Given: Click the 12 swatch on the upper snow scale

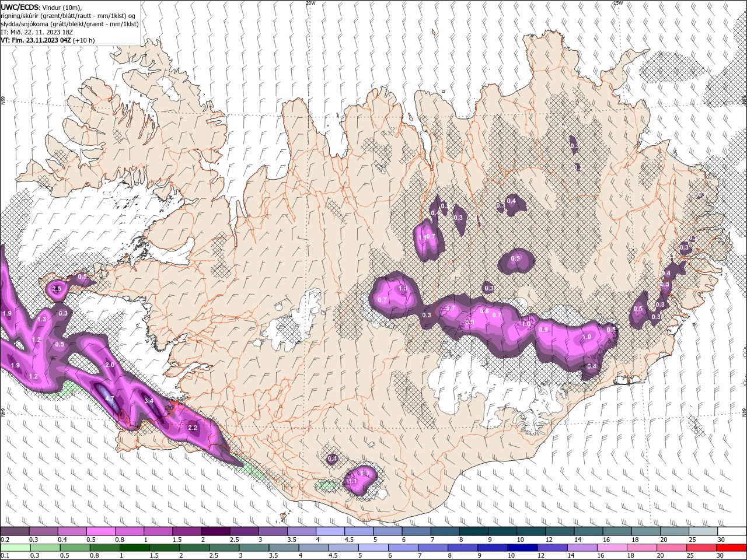Looking at the screenshot, I should (x=560, y=531).
